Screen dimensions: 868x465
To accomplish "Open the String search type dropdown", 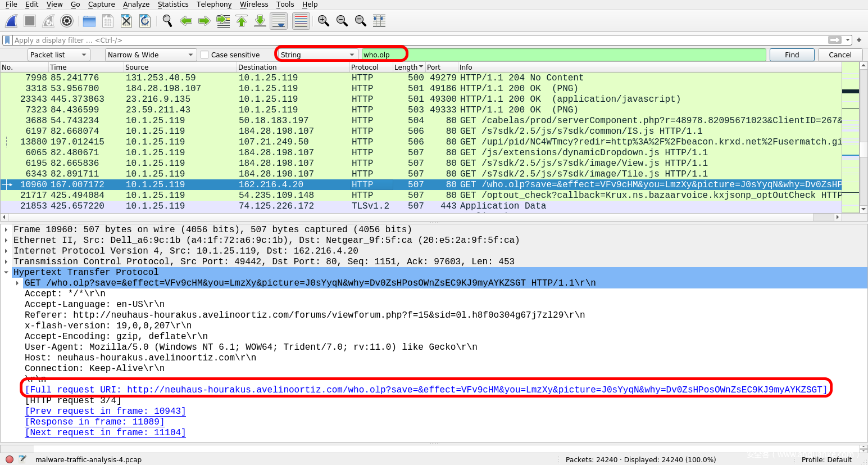I will tap(317, 55).
